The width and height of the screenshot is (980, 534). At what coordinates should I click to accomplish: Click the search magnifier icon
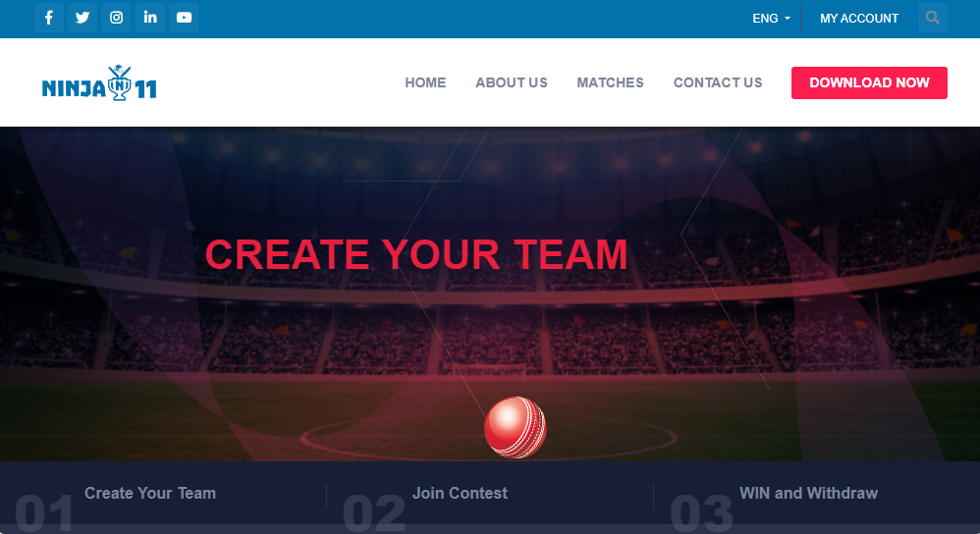click(933, 18)
